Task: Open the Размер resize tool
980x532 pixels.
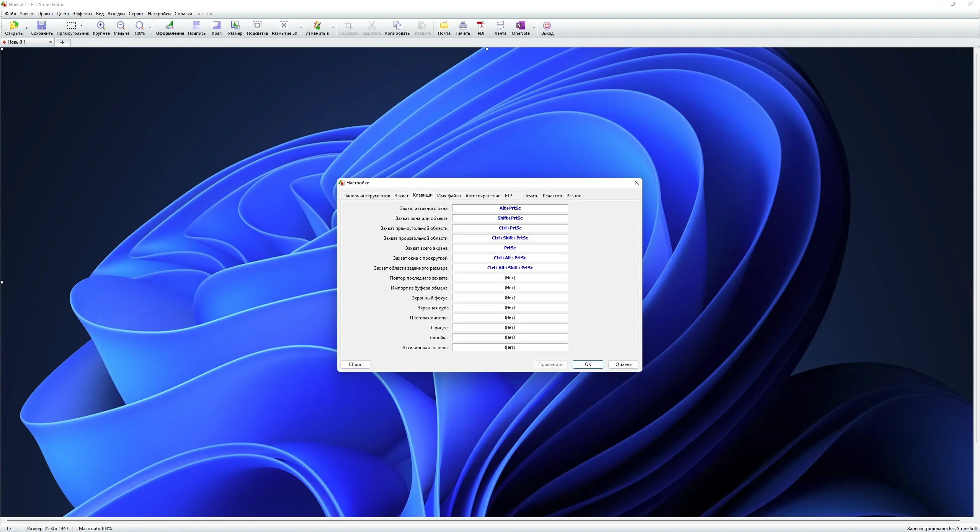Action: click(x=235, y=26)
